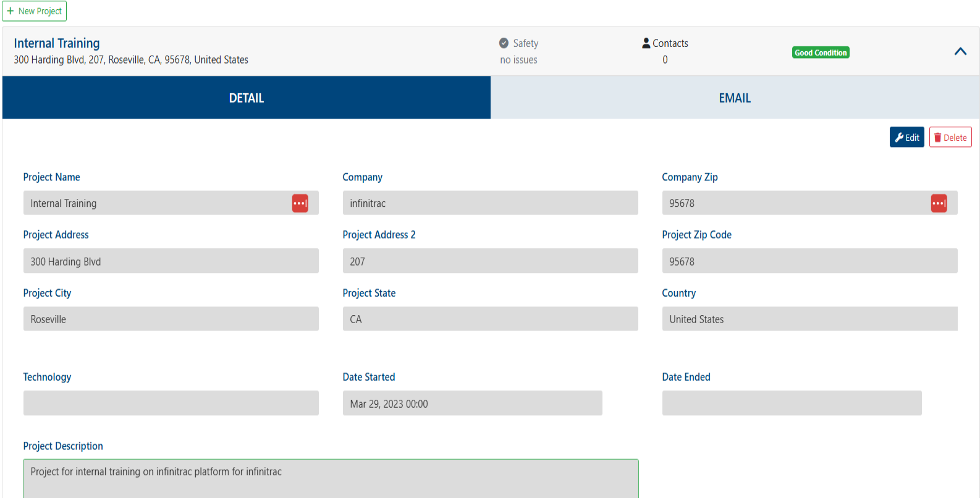Open the EMAIL tab
The image size is (980, 498).
[735, 98]
